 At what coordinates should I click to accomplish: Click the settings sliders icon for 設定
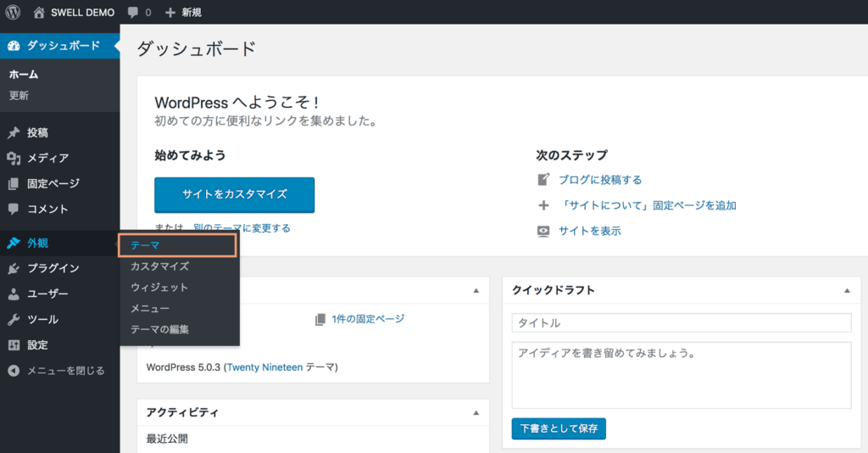(14, 345)
